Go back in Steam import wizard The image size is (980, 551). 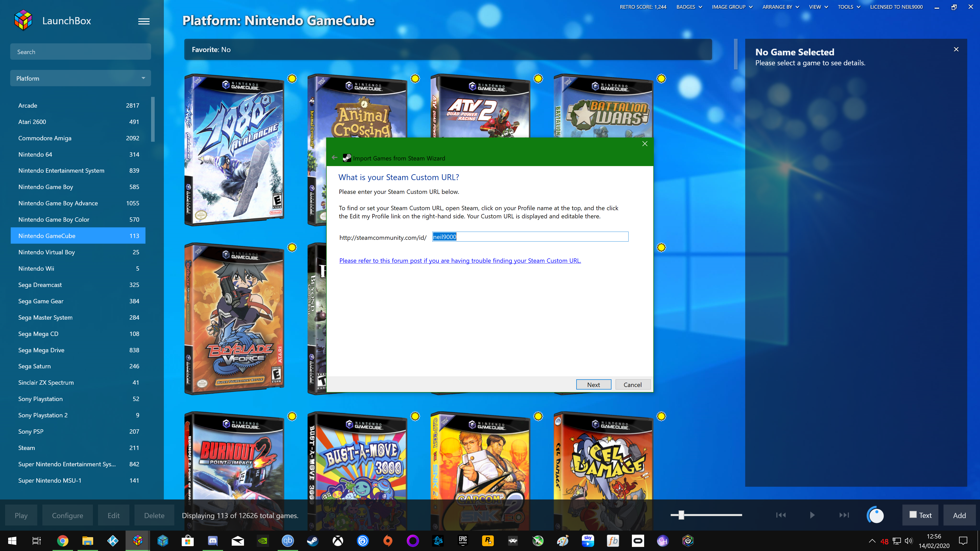tap(334, 157)
